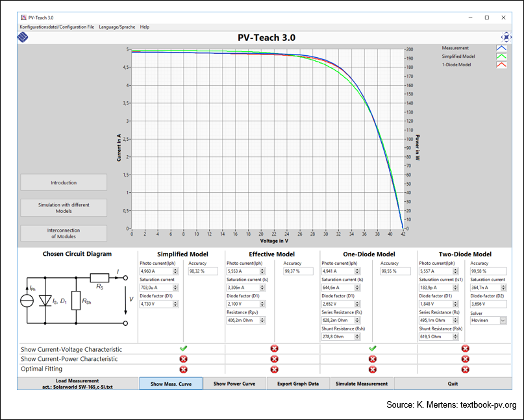524x420 pixels.
Task: Click Effective Model photo current stepper
Action: [262, 271]
